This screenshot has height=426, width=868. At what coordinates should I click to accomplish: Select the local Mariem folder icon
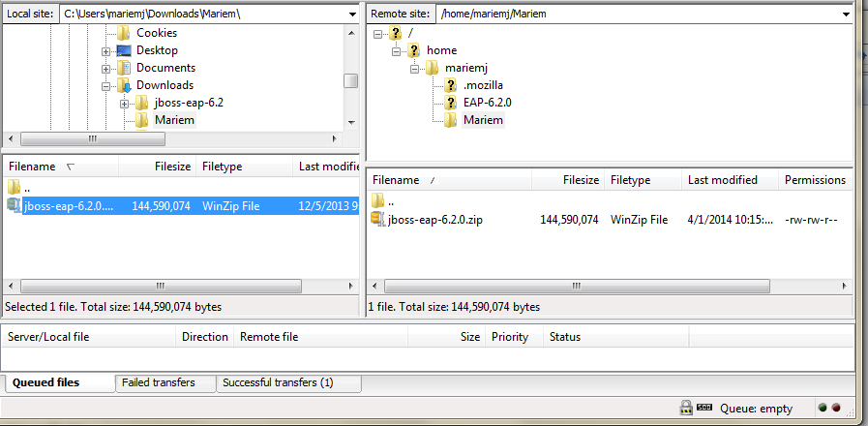click(141, 120)
